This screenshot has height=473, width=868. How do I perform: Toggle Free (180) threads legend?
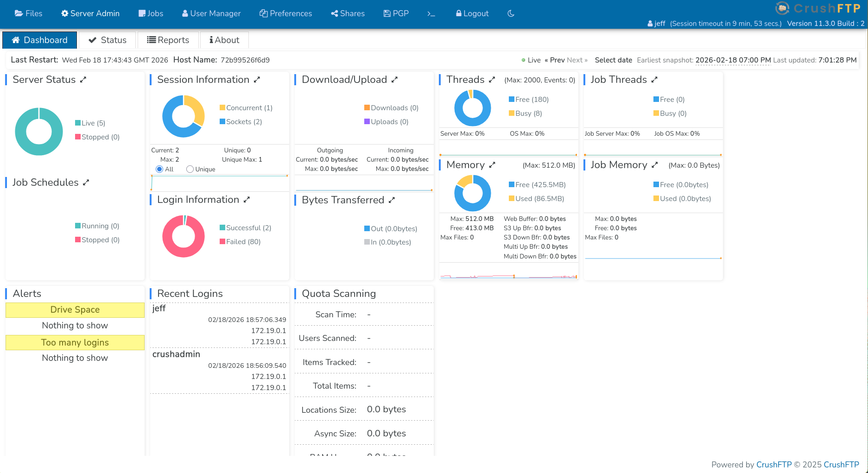click(529, 100)
